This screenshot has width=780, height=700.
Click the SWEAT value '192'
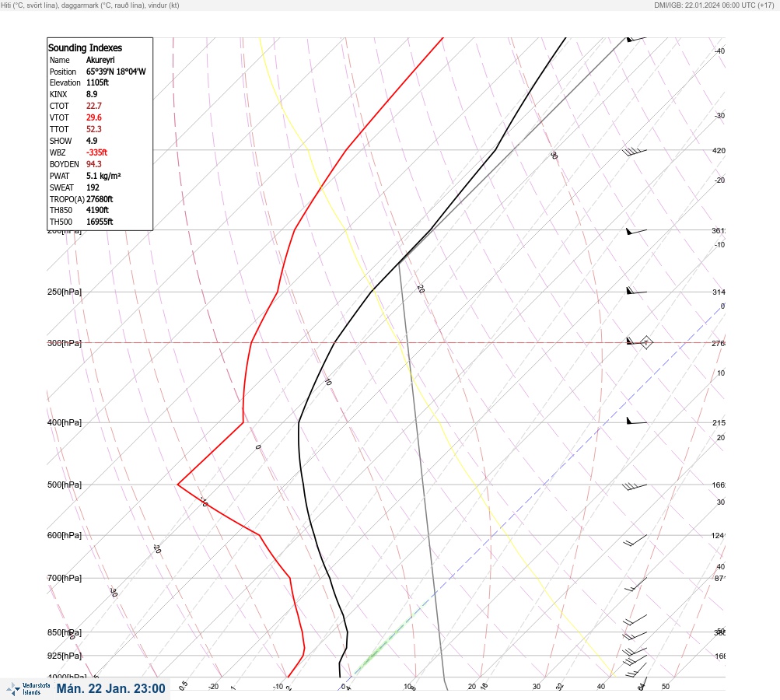coord(93,187)
